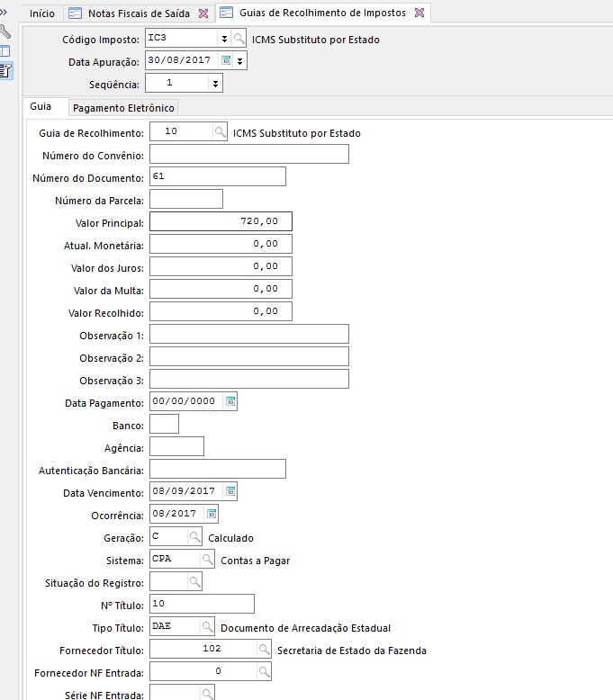Click Número do Documento field
Screen dimensions: 613x700
[218, 176]
